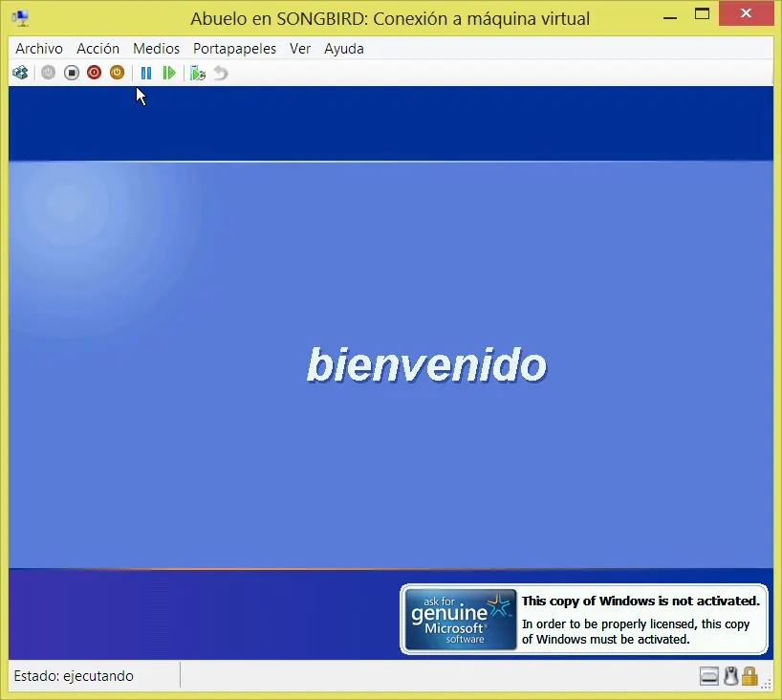Viewport: 782px width, 700px height.
Task: Shut down the guest OS via the red icon
Action: tap(94, 72)
